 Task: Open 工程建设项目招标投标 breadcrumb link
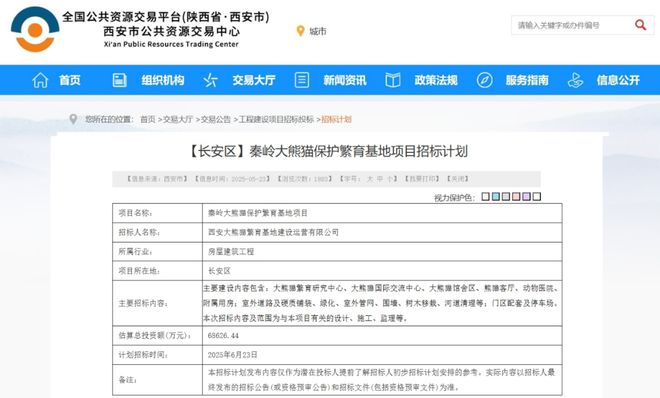tap(276, 119)
